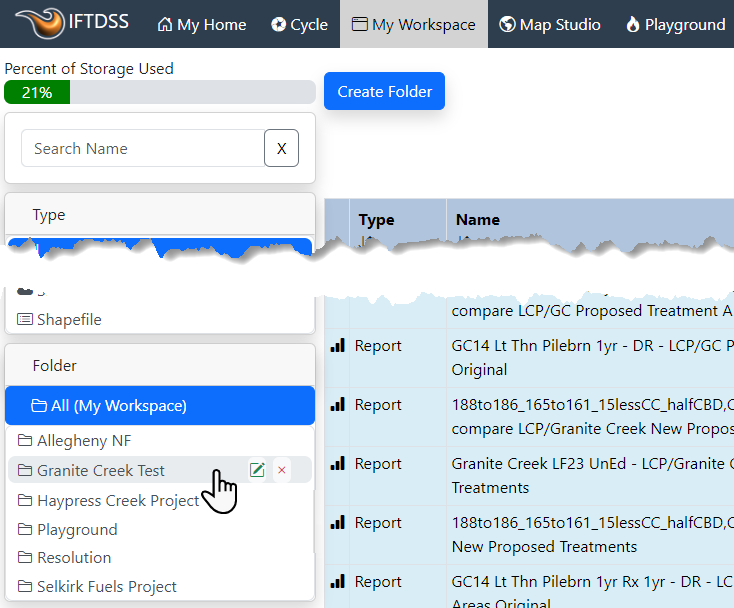Click the edit icon for Granite Creek Test
Image resolution: width=734 pixels, height=608 pixels.
point(257,470)
